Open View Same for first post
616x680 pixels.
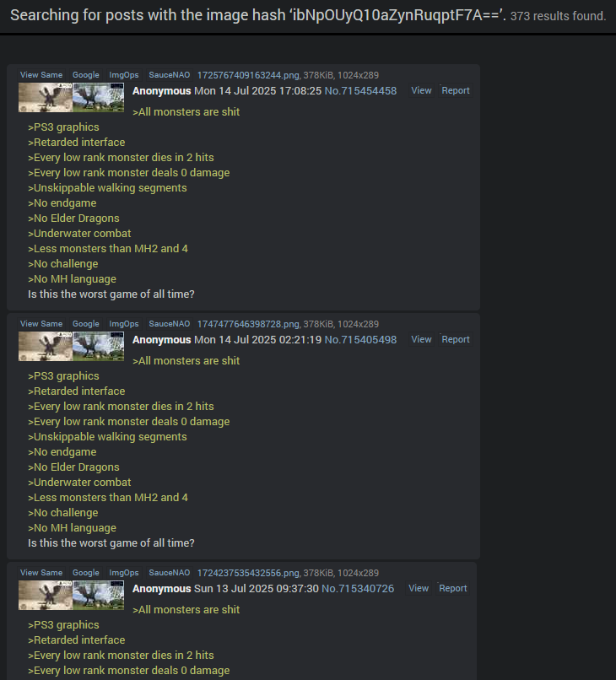click(x=41, y=75)
